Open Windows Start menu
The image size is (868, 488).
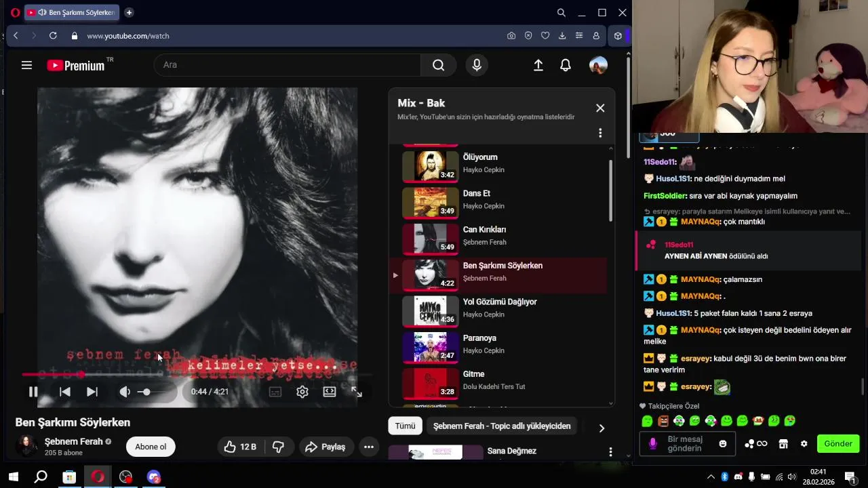pos(13,477)
